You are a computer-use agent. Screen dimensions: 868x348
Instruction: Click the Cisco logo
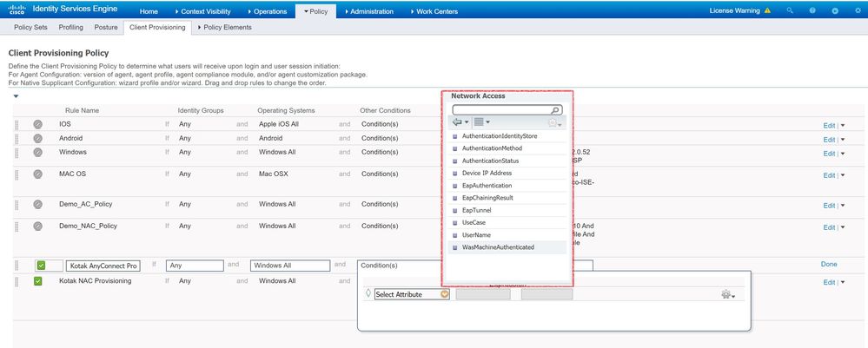pos(16,10)
